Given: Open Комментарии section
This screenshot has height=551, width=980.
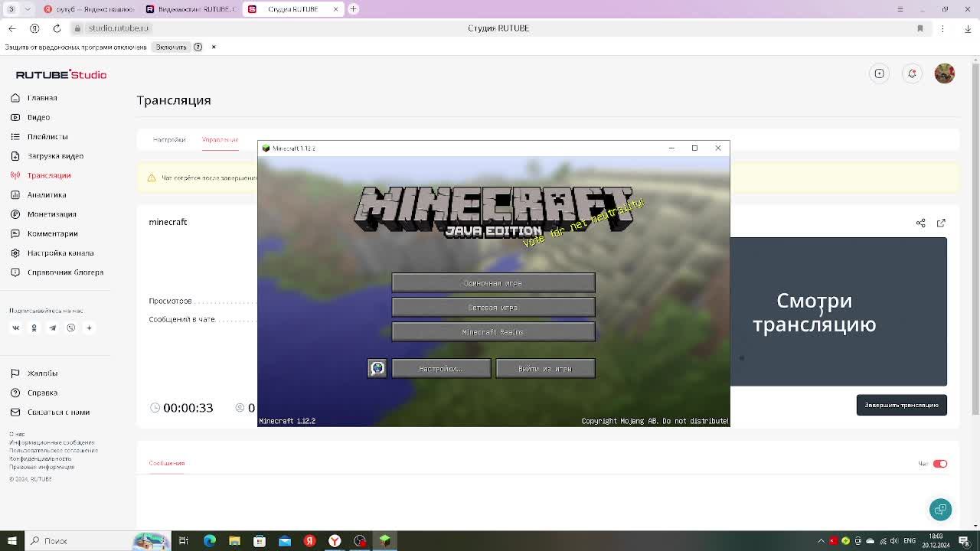Looking at the screenshot, I should (x=44, y=233).
